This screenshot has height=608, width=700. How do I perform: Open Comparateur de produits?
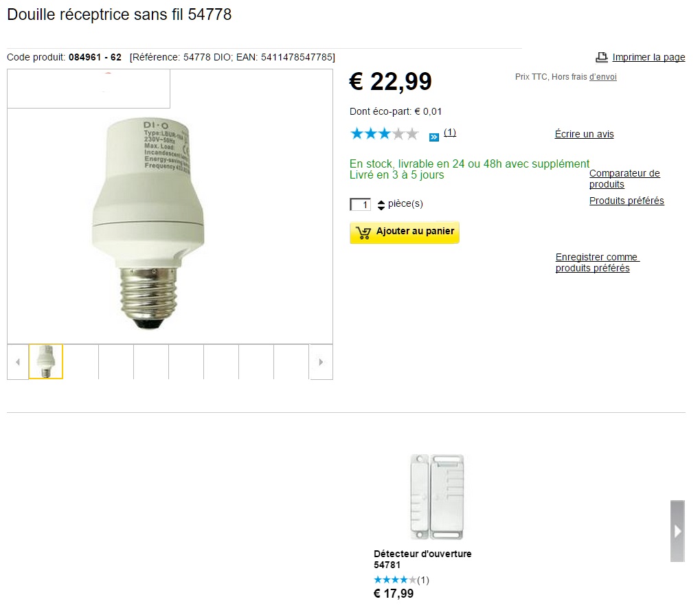click(624, 179)
